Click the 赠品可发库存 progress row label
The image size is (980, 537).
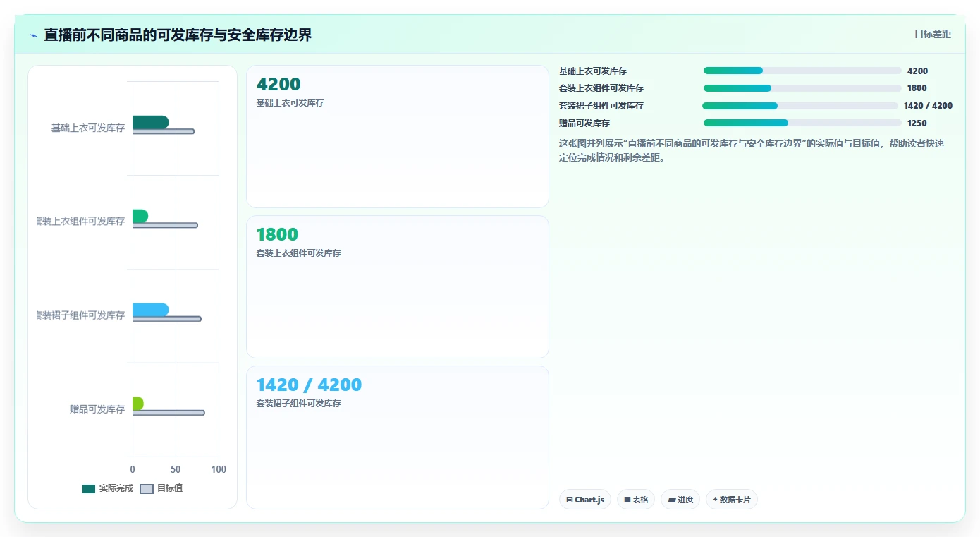pos(584,123)
